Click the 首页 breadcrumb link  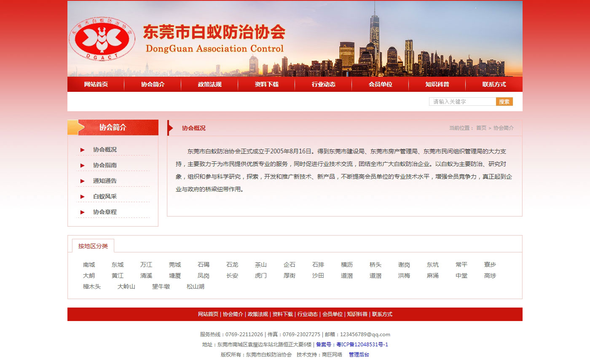point(481,128)
